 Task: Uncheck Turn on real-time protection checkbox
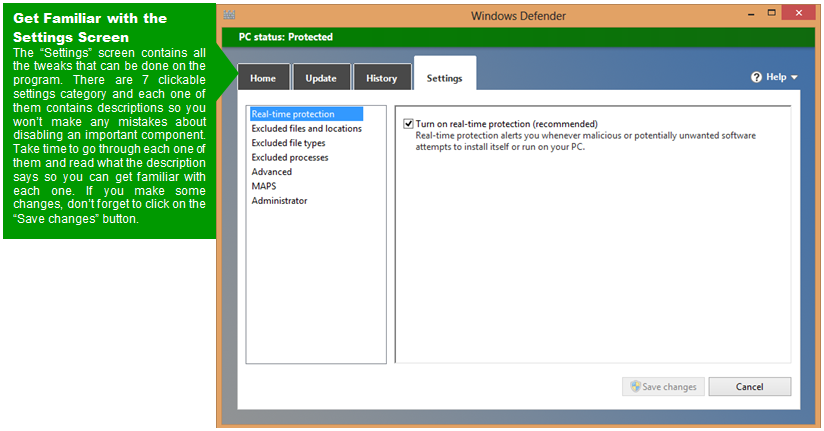408,124
